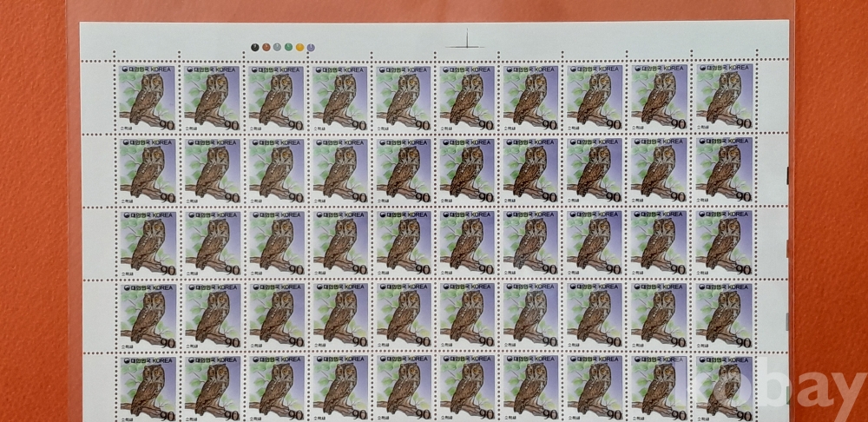Select the first stamp in the third row
Screen dimensions: 868x422
145,242
